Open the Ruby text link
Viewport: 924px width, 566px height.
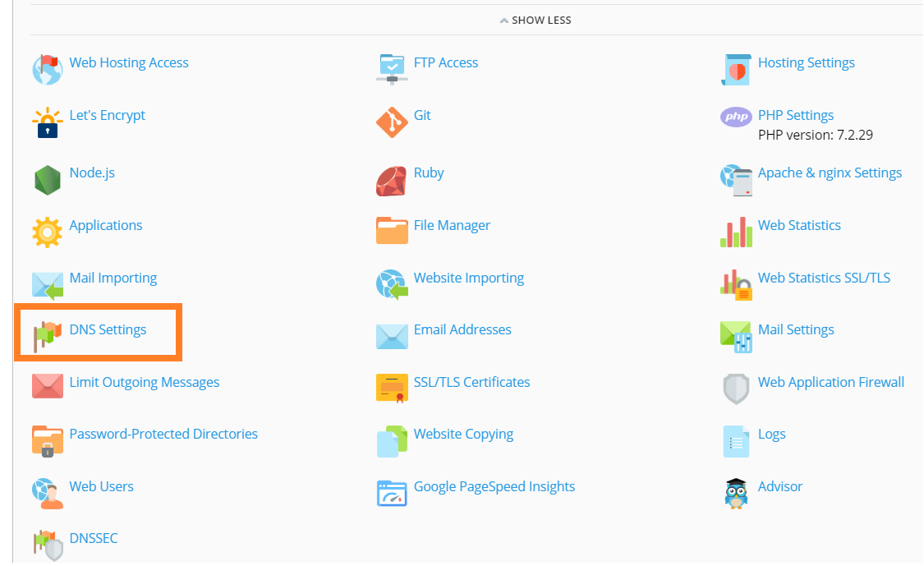(429, 173)
